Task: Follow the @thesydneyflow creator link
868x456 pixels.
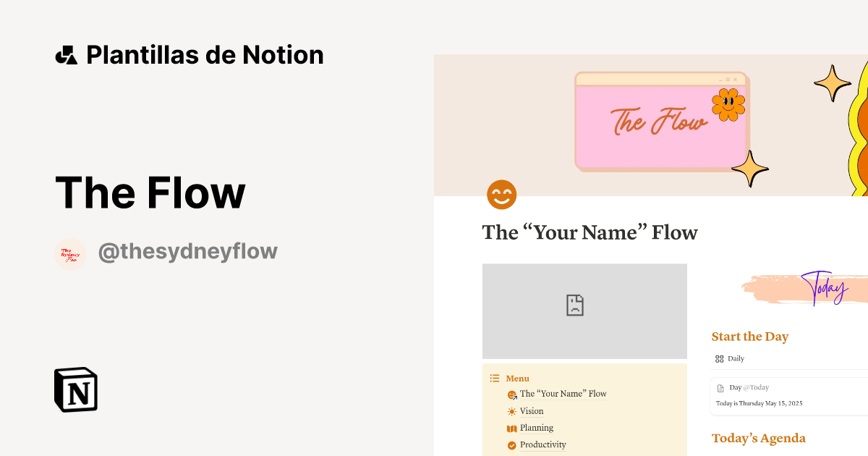Action: click(187, 251)
